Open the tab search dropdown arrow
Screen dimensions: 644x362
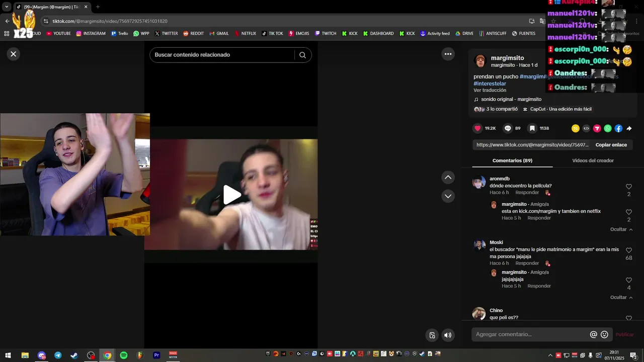point(7,7)
